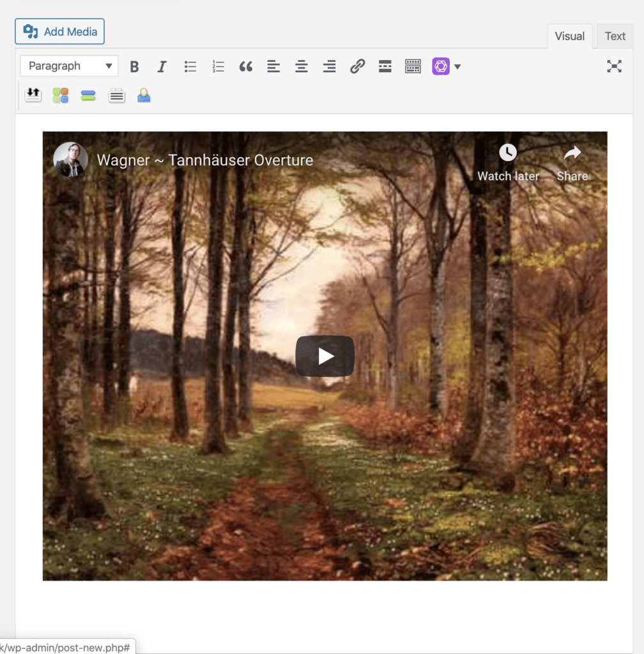
Task: Apply blockquote formatting
Action: point(246,66)
